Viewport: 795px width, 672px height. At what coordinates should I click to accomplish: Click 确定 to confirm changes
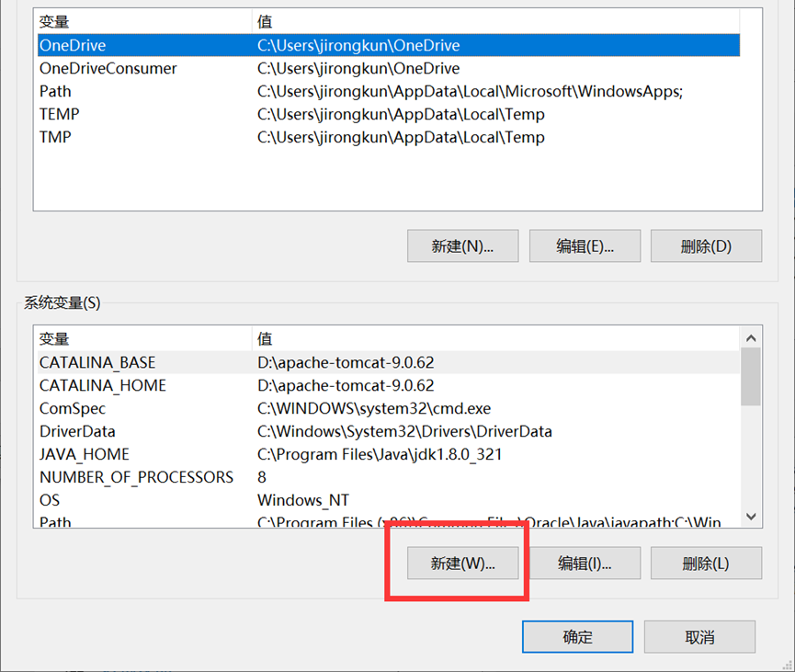click(x=577, y=636)
